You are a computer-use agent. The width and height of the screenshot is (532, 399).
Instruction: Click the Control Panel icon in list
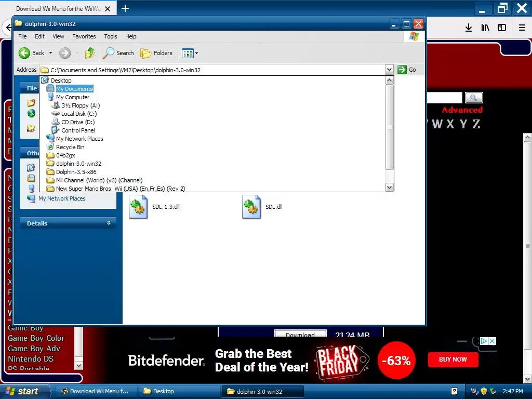(55, 130)
